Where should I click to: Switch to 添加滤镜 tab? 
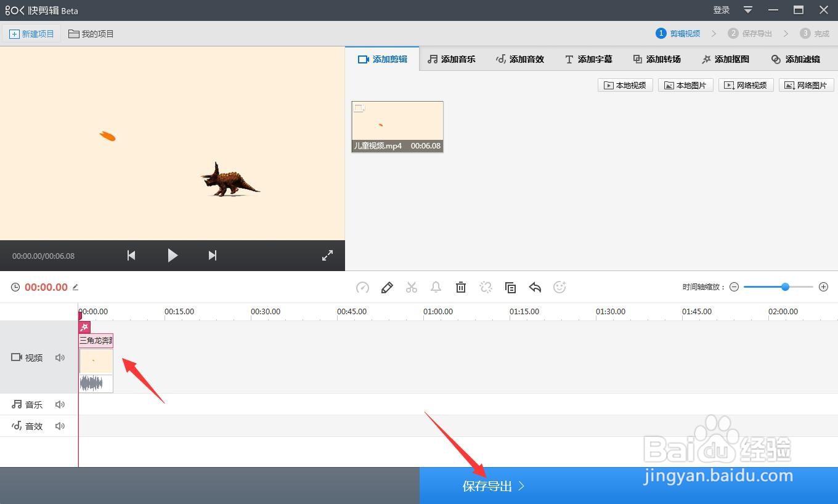(x=795, y=59)
